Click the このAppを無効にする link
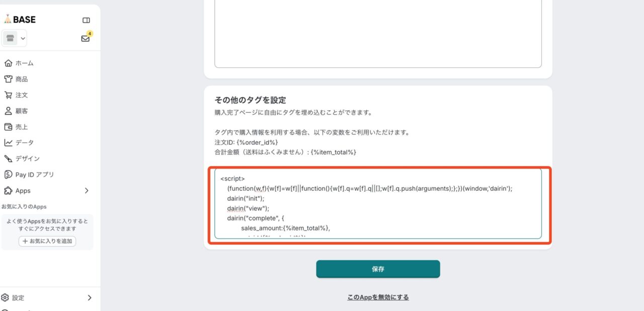 tap(378, 297)
